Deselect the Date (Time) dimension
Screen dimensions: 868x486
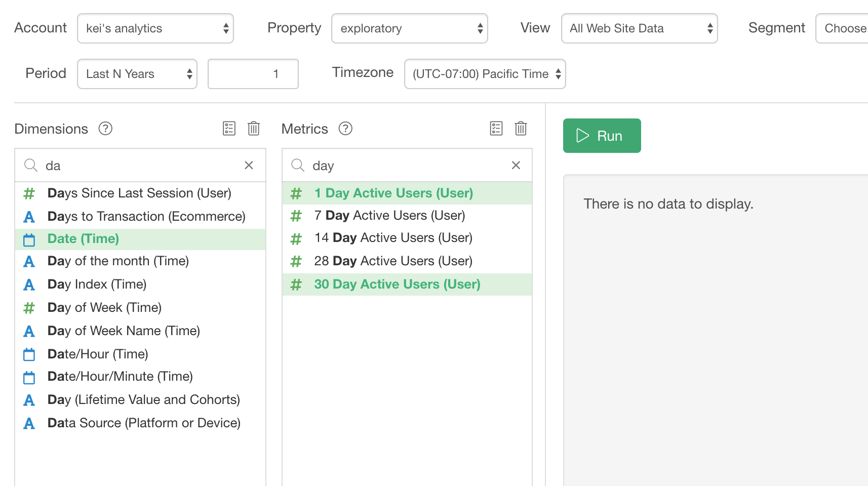pyautogui.click(x=84, y=239)
